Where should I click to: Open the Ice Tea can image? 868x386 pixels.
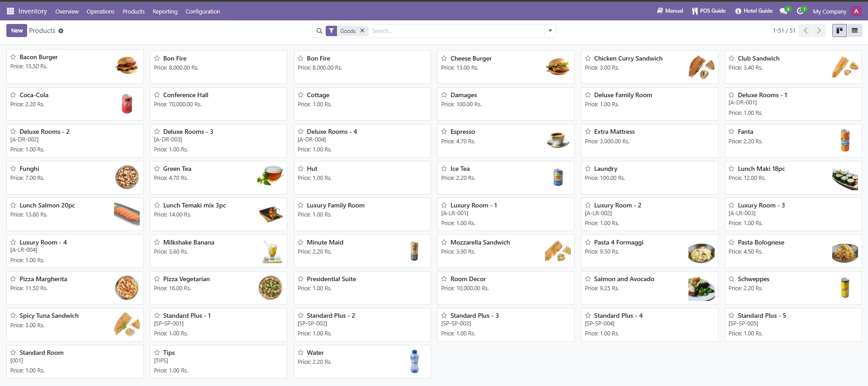tap(558, 177)
